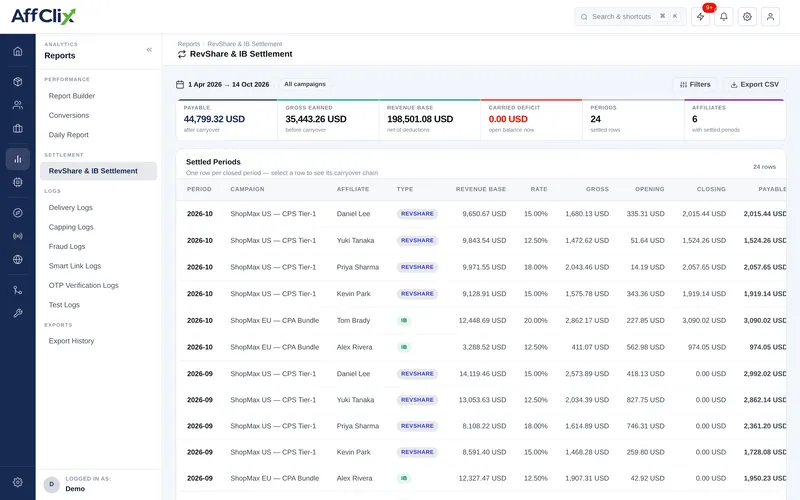Focus the Search & shortcuts field

[630, 17]
